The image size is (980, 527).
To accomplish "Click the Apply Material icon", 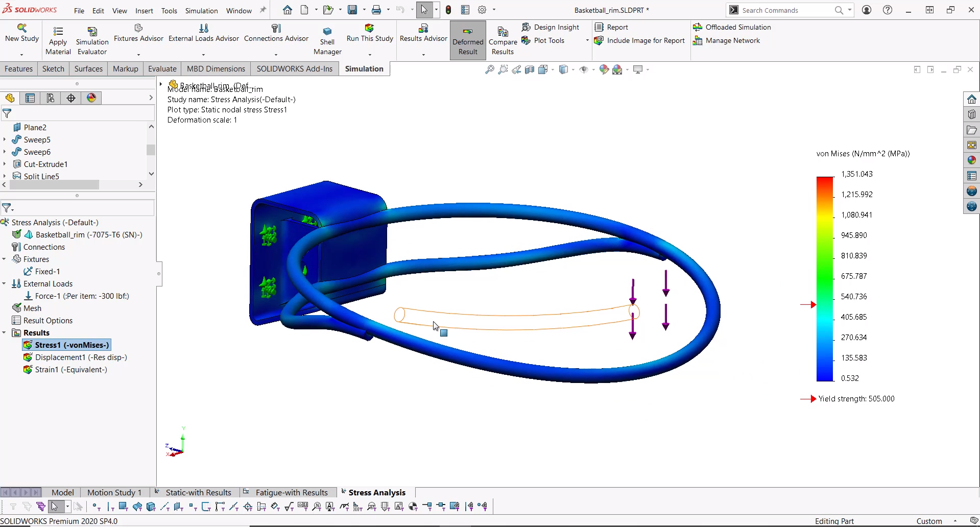I will tap(58, 32).
